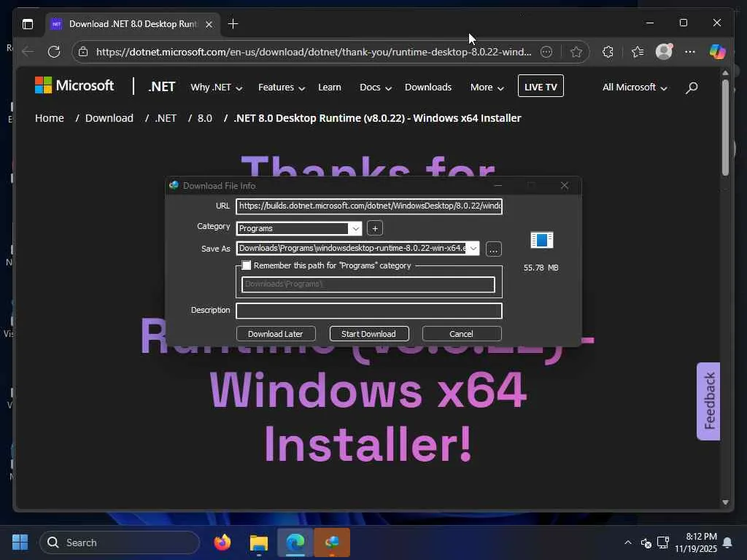This screenshot has height=560, width=747.
Task: Switch to Microsoft Edge in taskbar
Action: tap(295, 542)
